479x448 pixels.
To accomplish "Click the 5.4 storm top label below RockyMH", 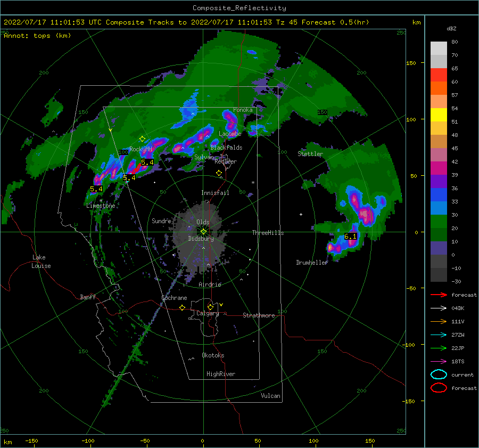I will point(147,162).
